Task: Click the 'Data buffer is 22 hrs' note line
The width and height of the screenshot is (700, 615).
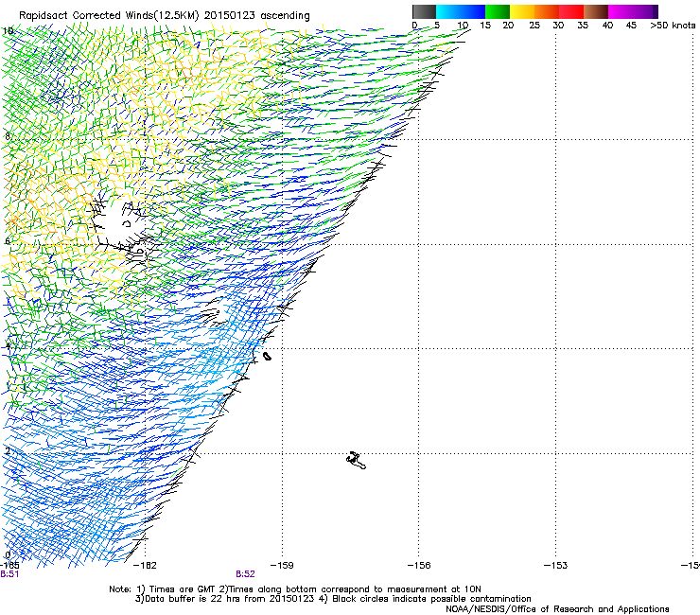Action: tap(333, 599)
